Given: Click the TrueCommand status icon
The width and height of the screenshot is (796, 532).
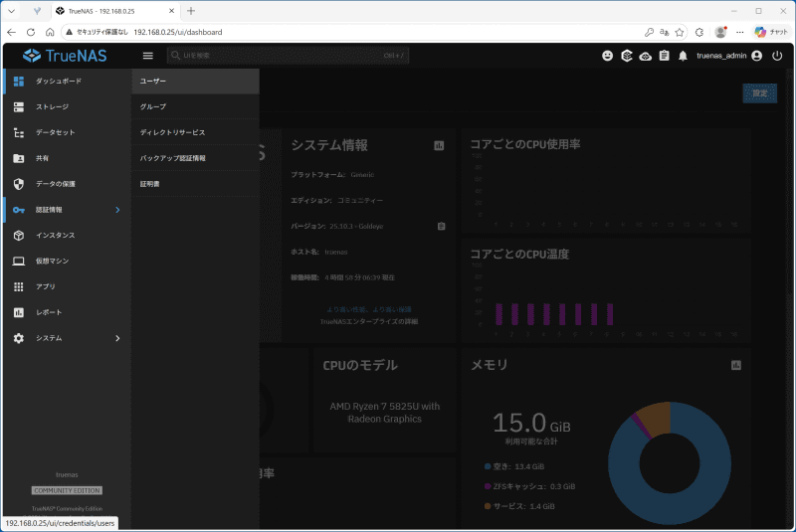Looking at the screenshot, I should pyautogui.click(x=627, y=56).
